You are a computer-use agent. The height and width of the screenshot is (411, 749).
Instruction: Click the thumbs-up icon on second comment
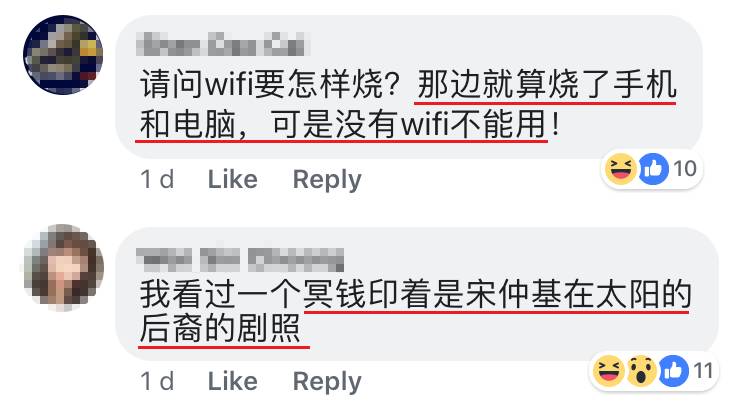coord(674,371)
